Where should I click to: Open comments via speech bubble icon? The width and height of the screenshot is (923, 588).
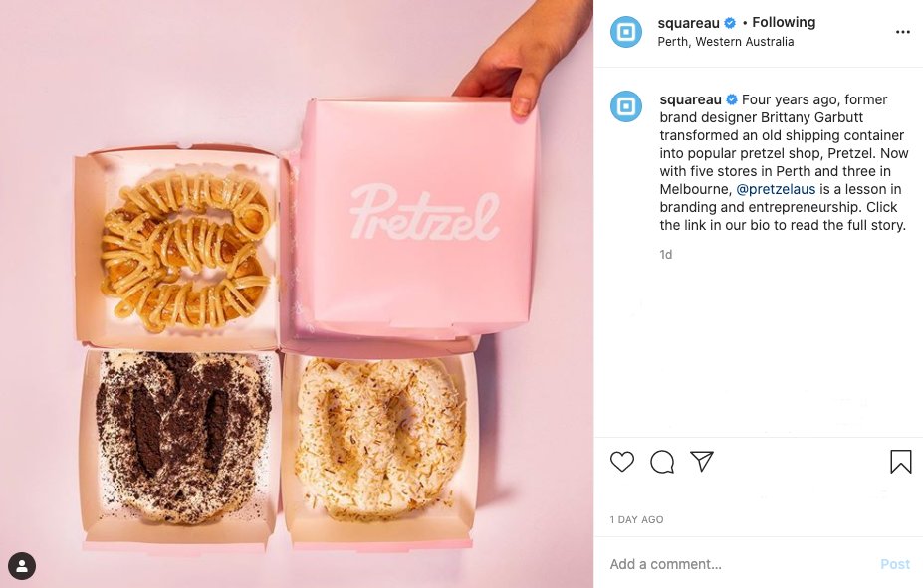coord(662,462)
